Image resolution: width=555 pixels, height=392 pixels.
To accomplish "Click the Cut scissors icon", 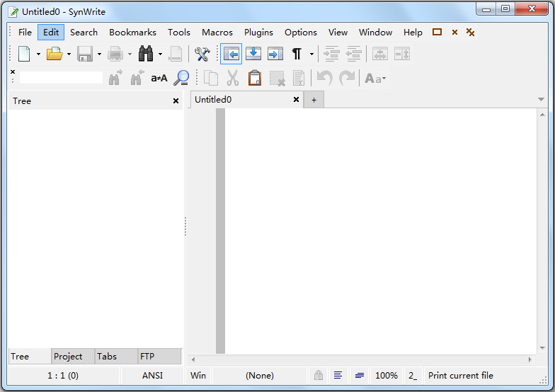I will click(x=232, y=78).
